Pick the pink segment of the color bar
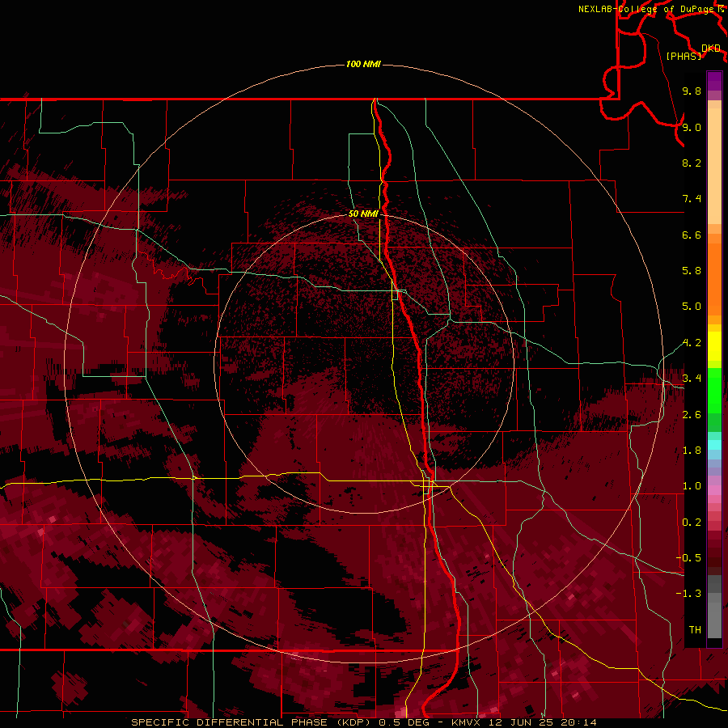The height and width of the screenshot is (728, 728). [714, 490]
